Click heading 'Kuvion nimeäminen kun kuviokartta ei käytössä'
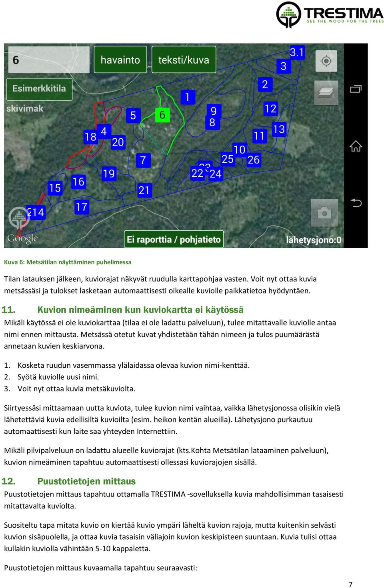Image resolution: width=384 pixels, height=588 pixels. 140,310
